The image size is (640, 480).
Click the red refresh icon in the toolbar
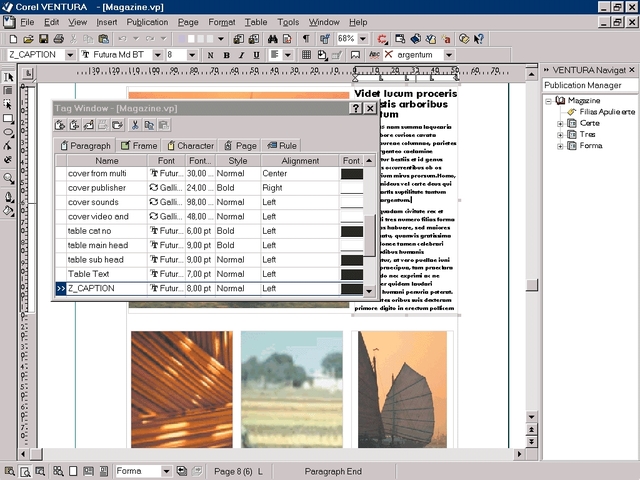[382, 39]
